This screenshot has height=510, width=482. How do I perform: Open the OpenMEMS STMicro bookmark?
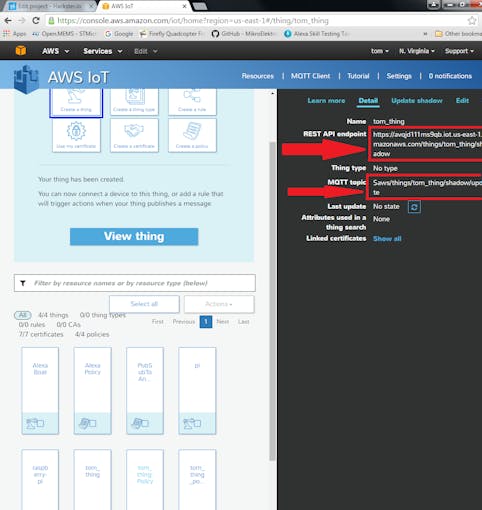(64, 34)
